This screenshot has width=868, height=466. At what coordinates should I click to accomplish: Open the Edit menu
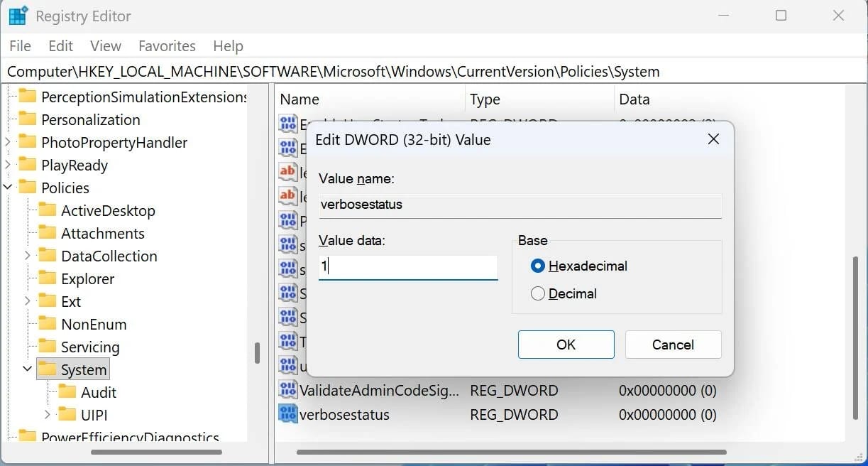pyautogui.click(x=60, y=45)
